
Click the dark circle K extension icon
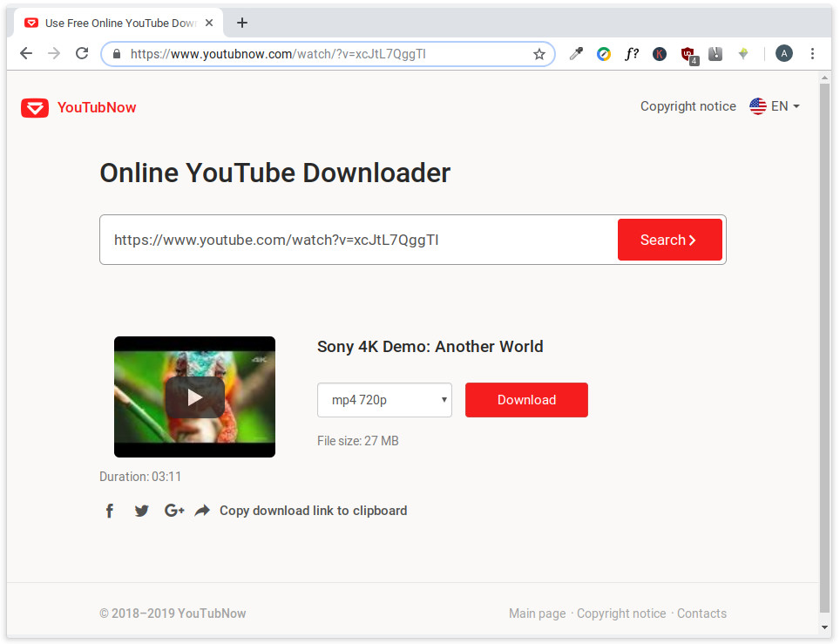pyautogui.click(x=660, y=53)
